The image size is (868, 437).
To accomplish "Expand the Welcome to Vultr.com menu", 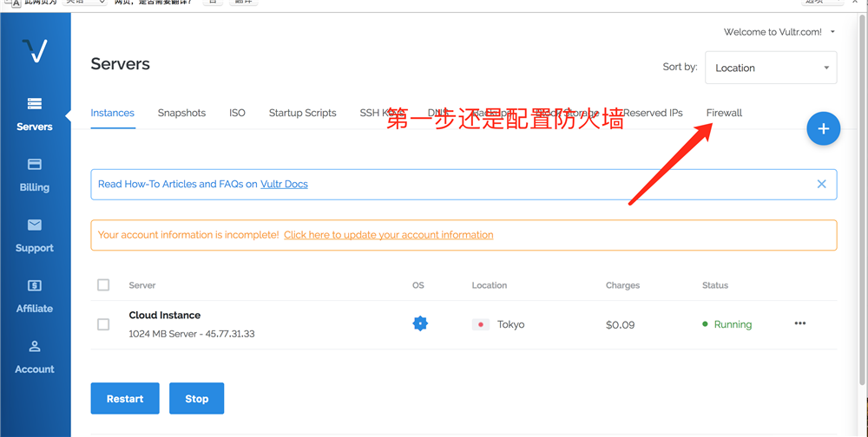I will point(779,32).
